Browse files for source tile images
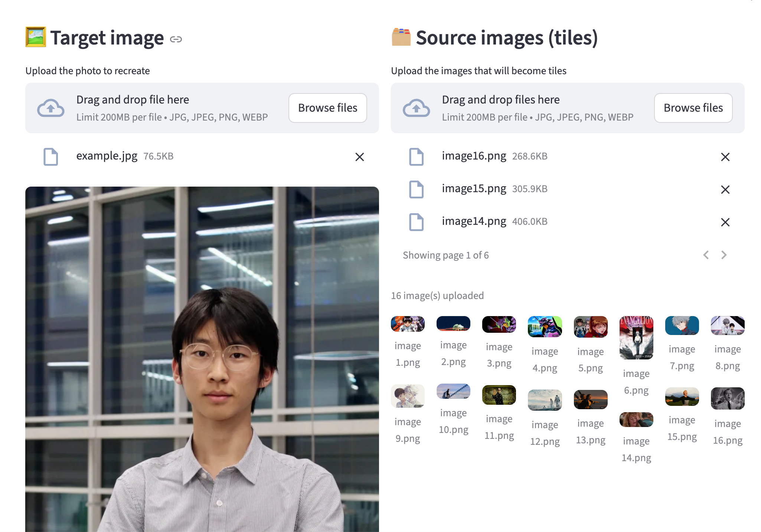Image resolution: width=761 pixels, height=532 pixels. (x=693, y=108)
